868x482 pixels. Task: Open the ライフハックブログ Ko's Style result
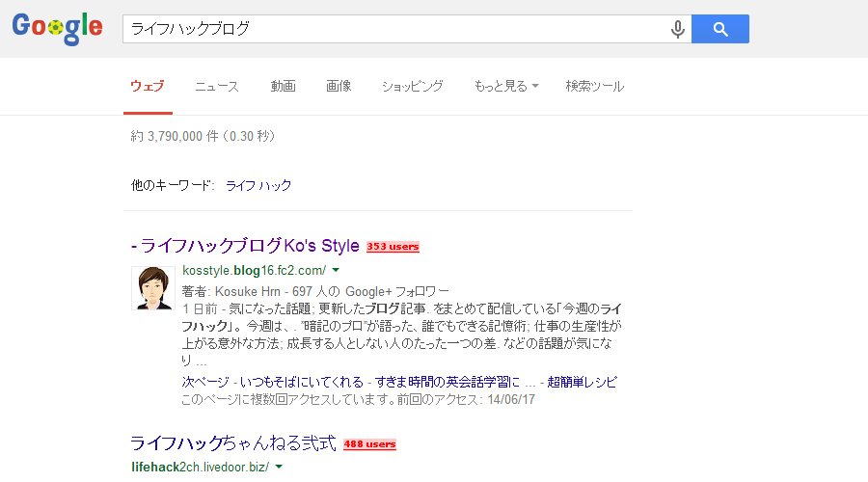(245, 246)
